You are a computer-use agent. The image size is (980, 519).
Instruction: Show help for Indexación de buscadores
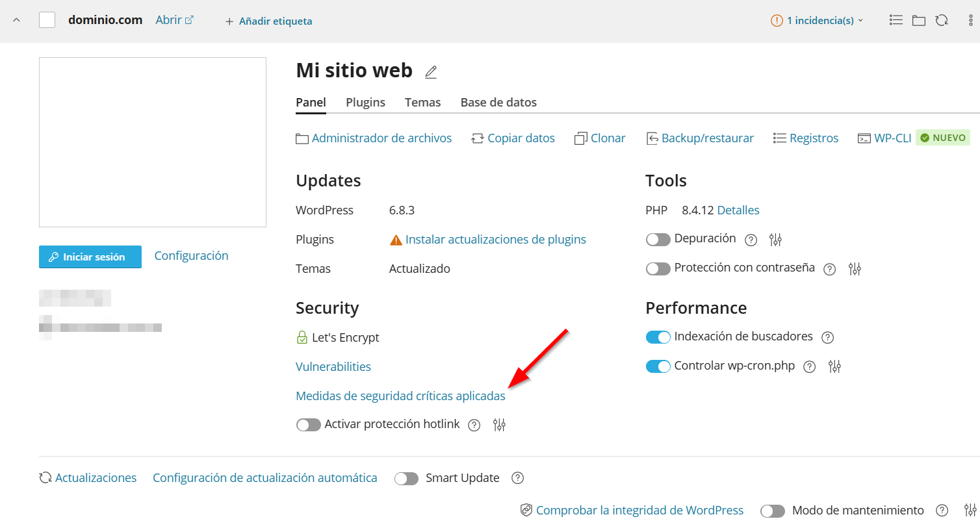tap(827, 337)
